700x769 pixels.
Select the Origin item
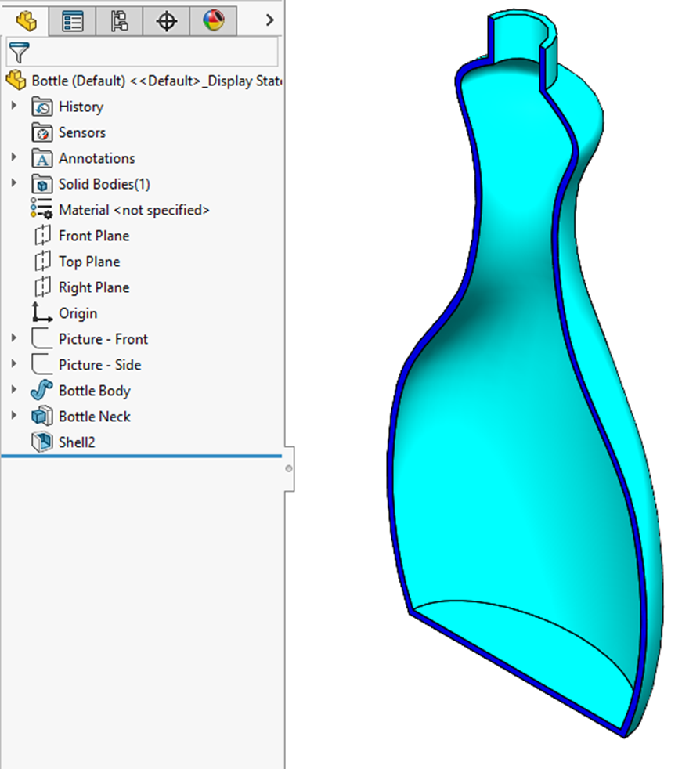pos(78,313)
